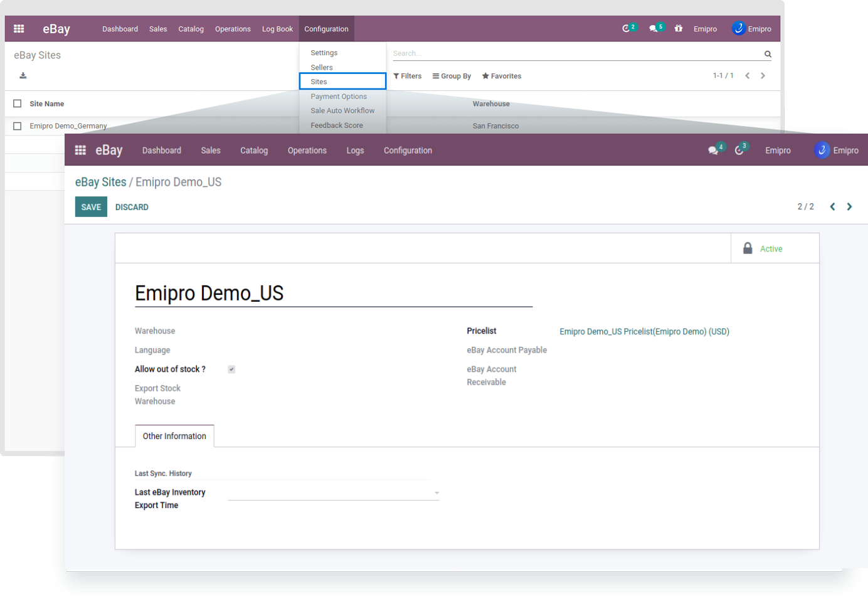Expand Last eBay Inventory Export Time dropdown
Viewport: 868px width, 599px height.
tap(437, 493)
